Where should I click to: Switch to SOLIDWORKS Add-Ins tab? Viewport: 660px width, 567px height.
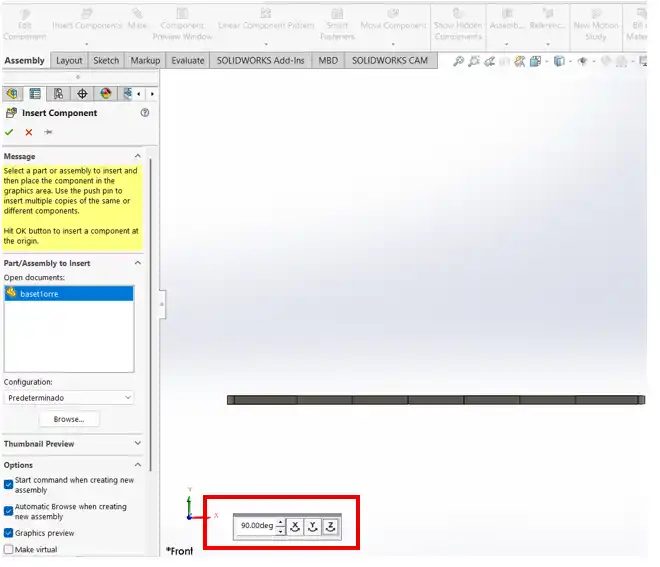tap(261, 61)
